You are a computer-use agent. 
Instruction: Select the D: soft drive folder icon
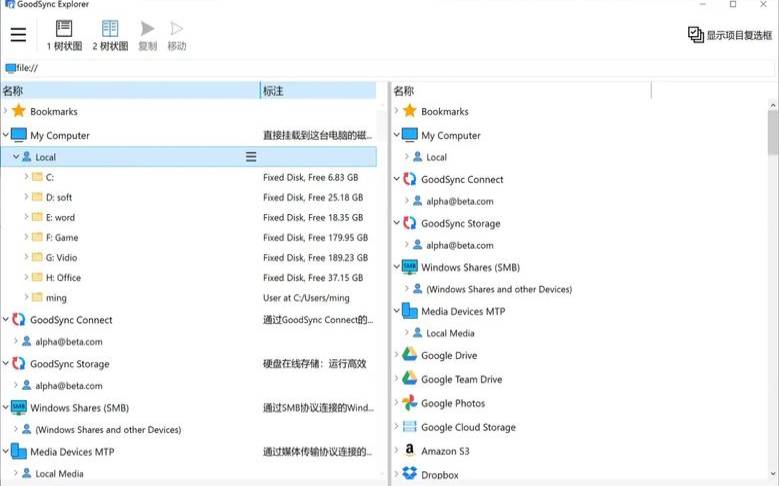click(37, 197)
